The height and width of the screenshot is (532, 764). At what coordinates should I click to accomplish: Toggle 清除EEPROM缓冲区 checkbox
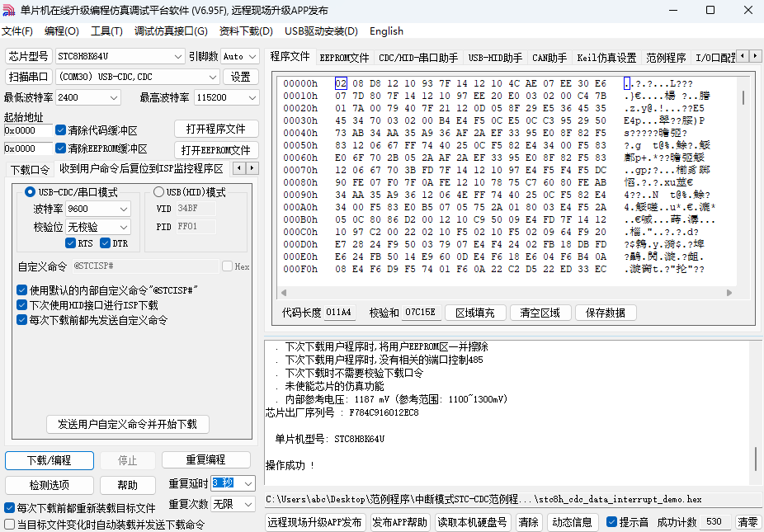click(60, 148)
